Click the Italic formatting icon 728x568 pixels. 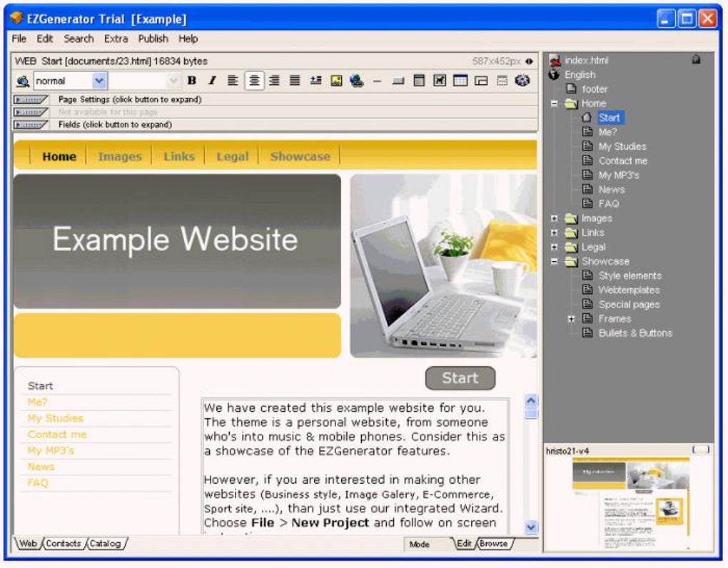tap(212, 81)
